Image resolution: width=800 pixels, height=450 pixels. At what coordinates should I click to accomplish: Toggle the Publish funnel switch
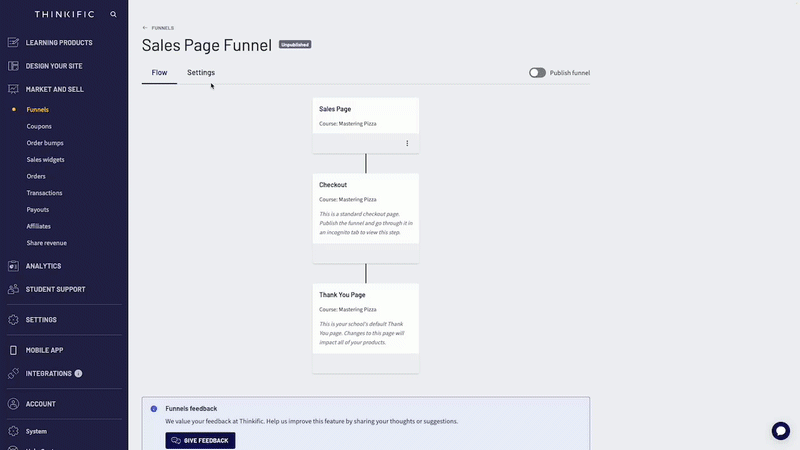point(537,73)
